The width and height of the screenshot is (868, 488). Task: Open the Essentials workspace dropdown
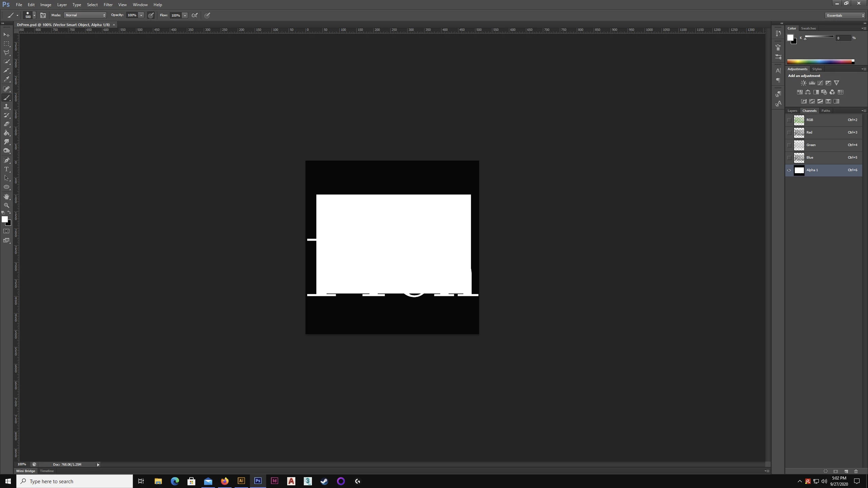coord(845,15)
